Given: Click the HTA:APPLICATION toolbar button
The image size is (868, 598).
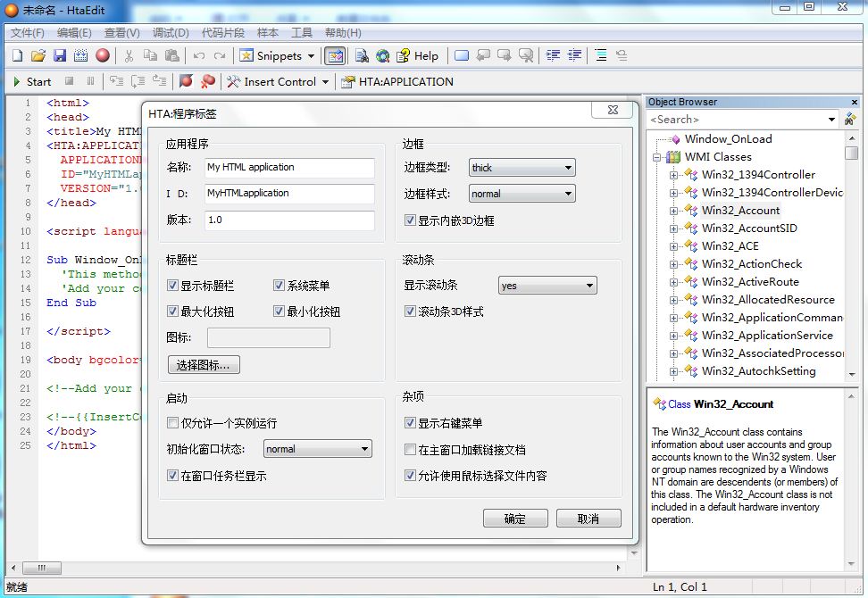Looking at the screenshot, I should pos(397,82).
